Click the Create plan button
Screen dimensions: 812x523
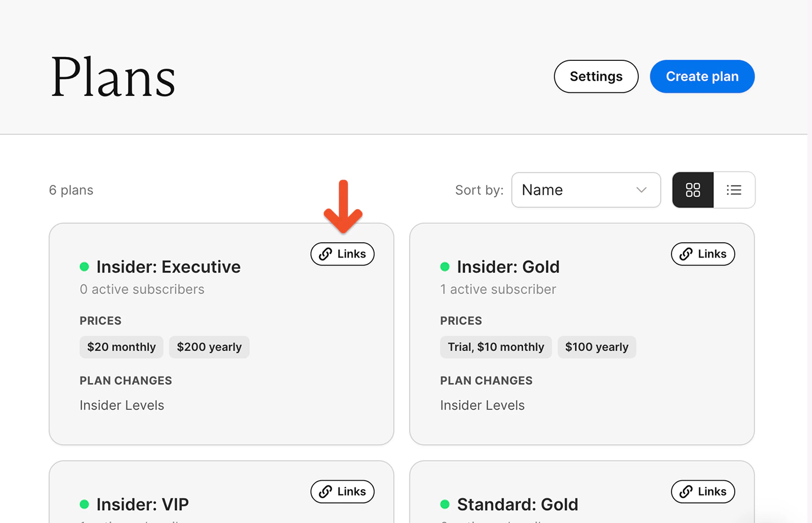(702, 76)
